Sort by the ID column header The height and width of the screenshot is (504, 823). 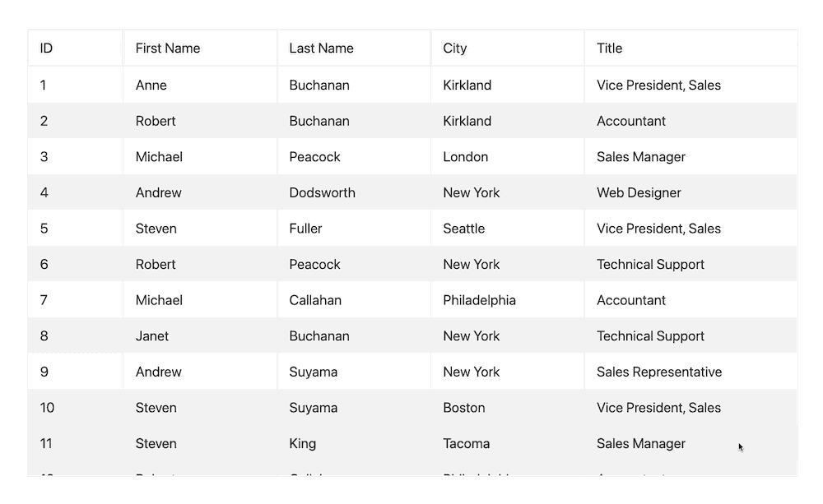(46, 49)
